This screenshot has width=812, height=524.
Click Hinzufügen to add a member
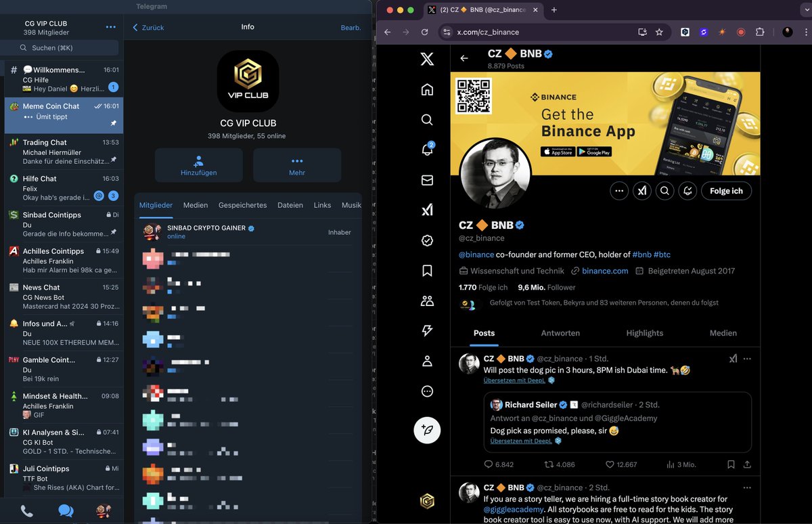[198, 165]
